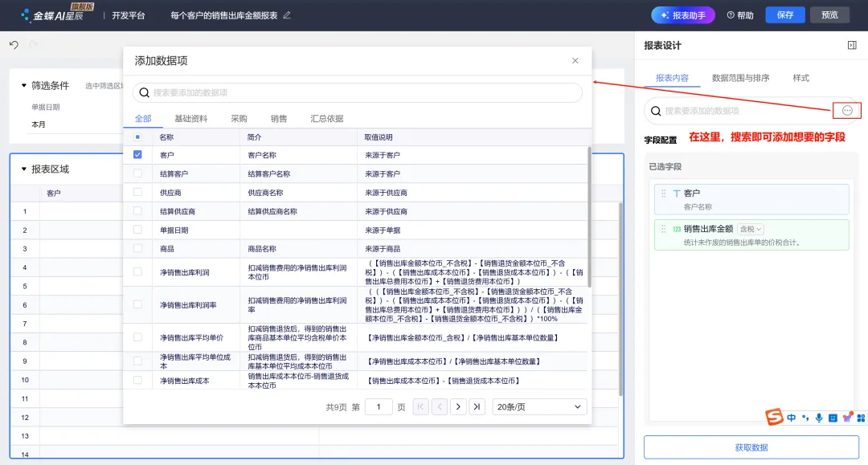868x465 pixels.
Task: Go to next page arrow
Action: coord(458,407)
